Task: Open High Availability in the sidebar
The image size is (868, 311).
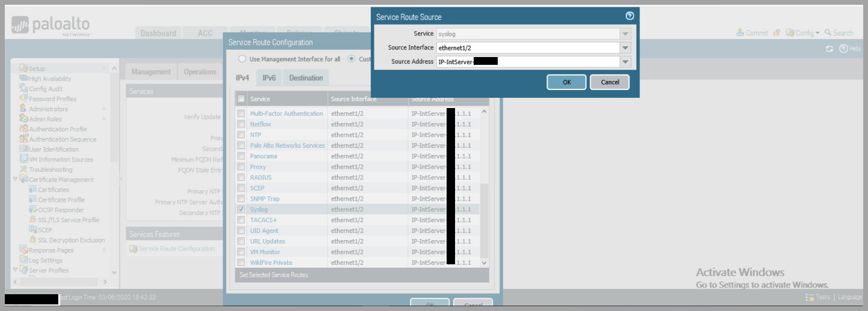Action: pyautogui.click(x=50, y=79)
